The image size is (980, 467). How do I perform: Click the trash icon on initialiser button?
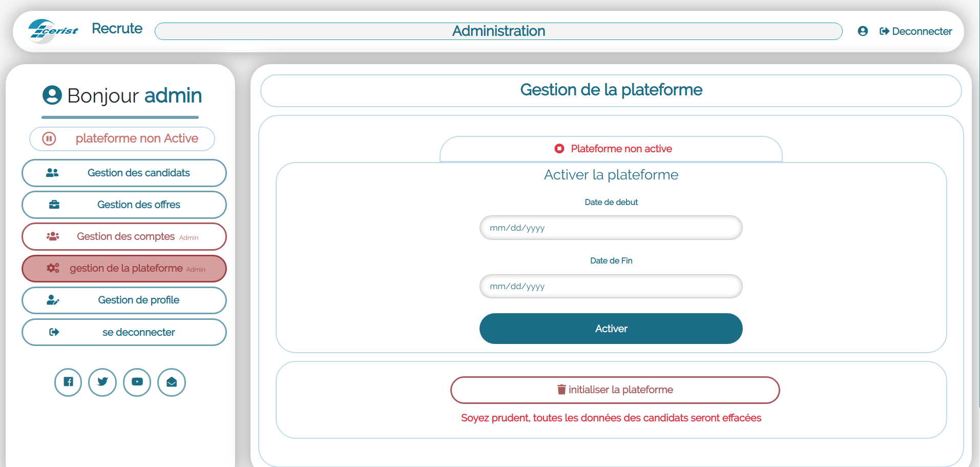coord(561,390)
